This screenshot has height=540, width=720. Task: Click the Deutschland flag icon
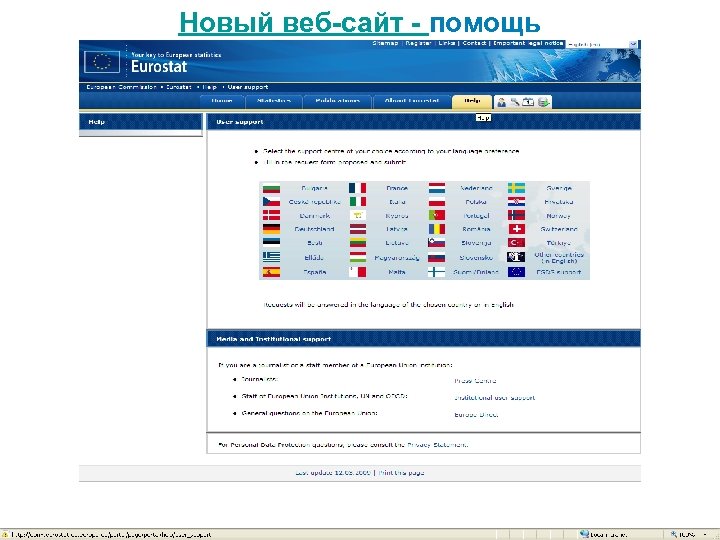pos(271,229)
